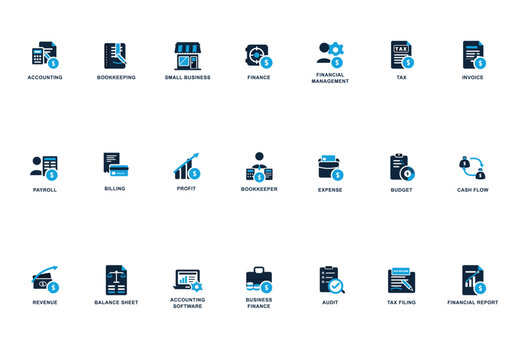Select the TAX caption text
Image resolution: width=526 pixels, height=360 pixels.
tap(401, 78)
